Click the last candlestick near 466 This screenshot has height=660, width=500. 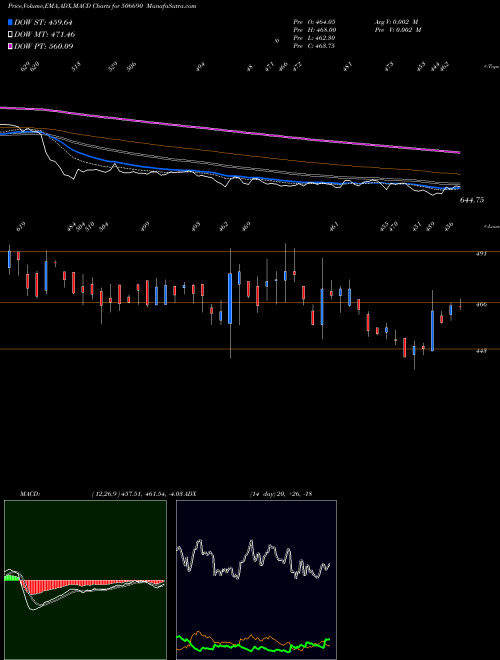460,305
